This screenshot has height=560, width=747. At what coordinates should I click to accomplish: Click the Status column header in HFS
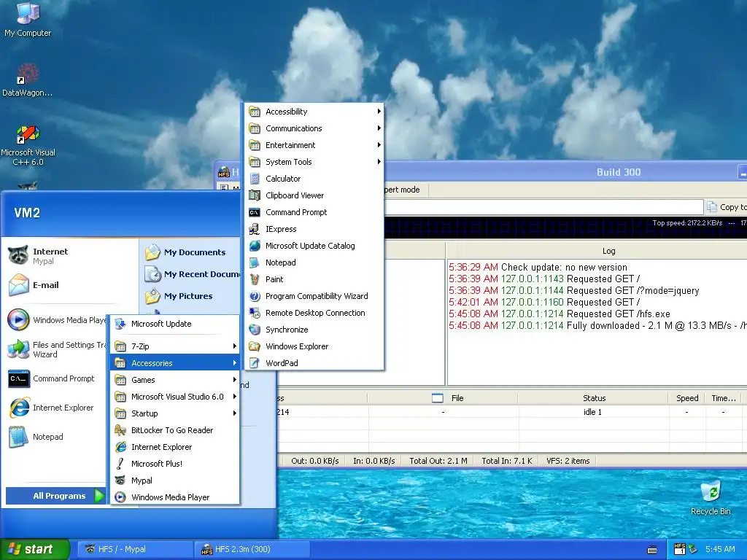tap(594, 398)
